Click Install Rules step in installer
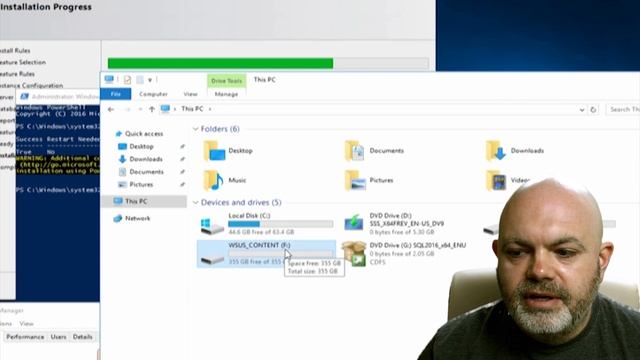The height and width of the screenshot is (360, 640). (x=15, y=51)
